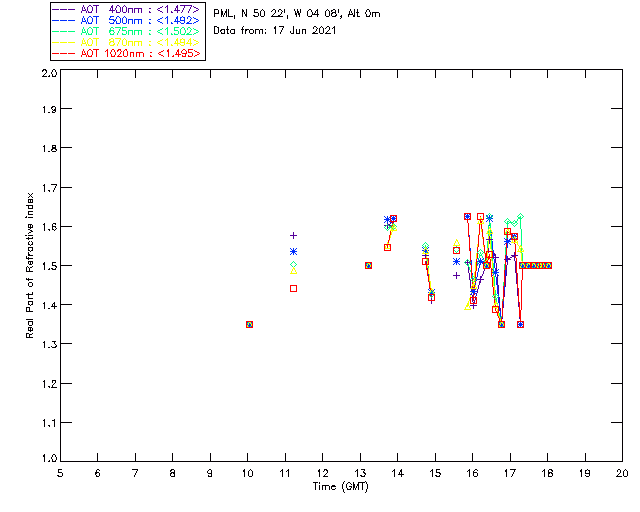Click x-axis tick label 10
This screenshot has width=640, height=512.
tap(247, 473)
